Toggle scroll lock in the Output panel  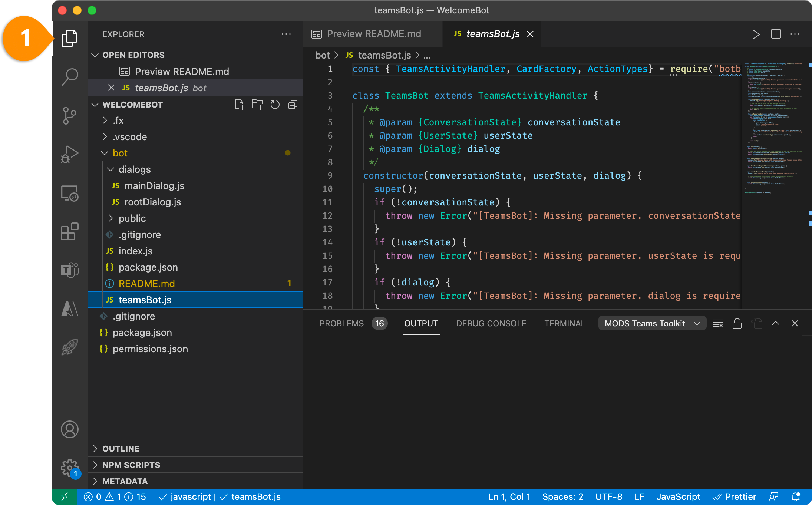pos(737,323)
